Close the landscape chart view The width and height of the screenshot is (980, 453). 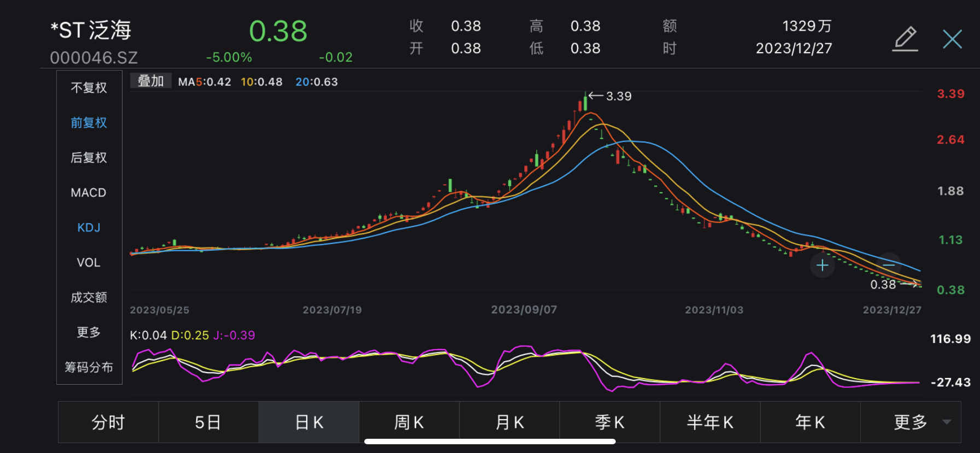[952, 39]
